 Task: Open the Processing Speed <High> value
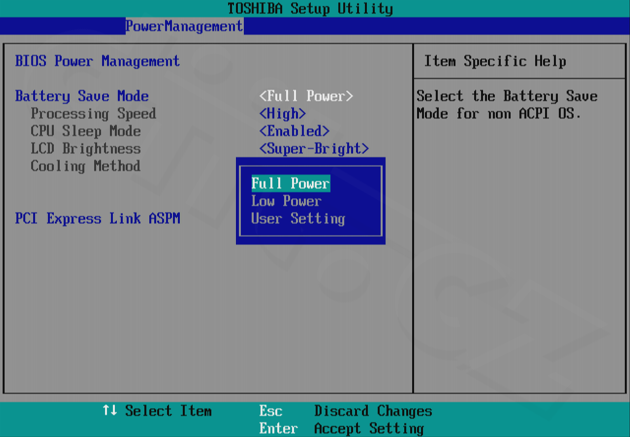pos(282,114)
